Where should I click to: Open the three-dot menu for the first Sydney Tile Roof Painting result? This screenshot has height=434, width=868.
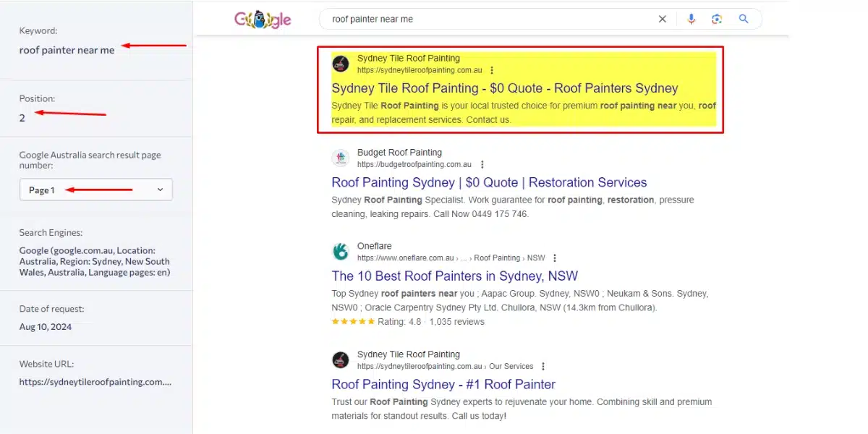[492, 70]
